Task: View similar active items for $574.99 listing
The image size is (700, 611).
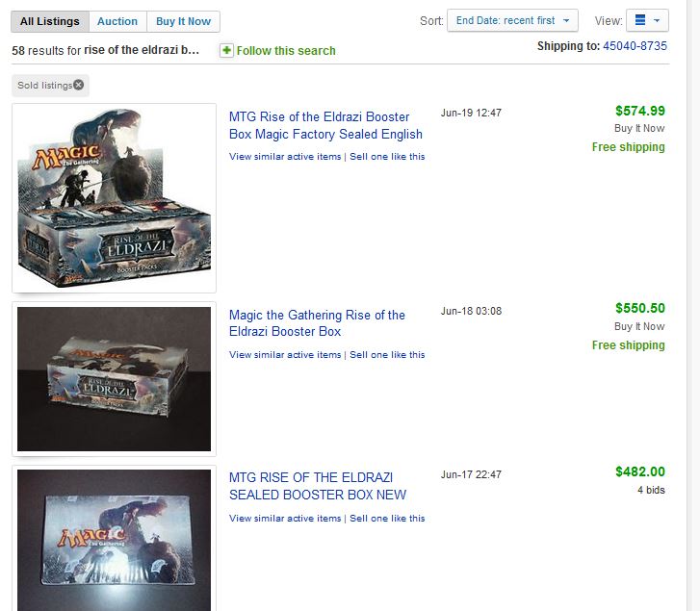Action: click(285, 157)
